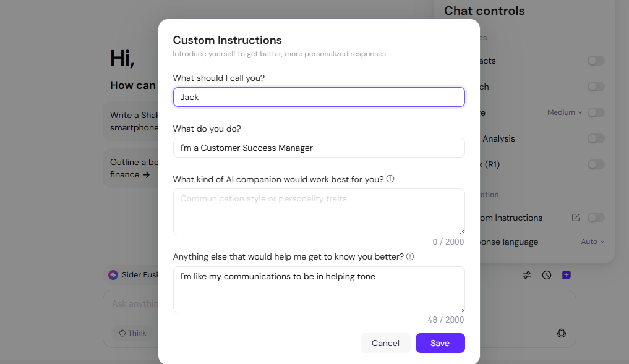Click info icon beside AI companion question
629x364 pixels.
(390, 179)
